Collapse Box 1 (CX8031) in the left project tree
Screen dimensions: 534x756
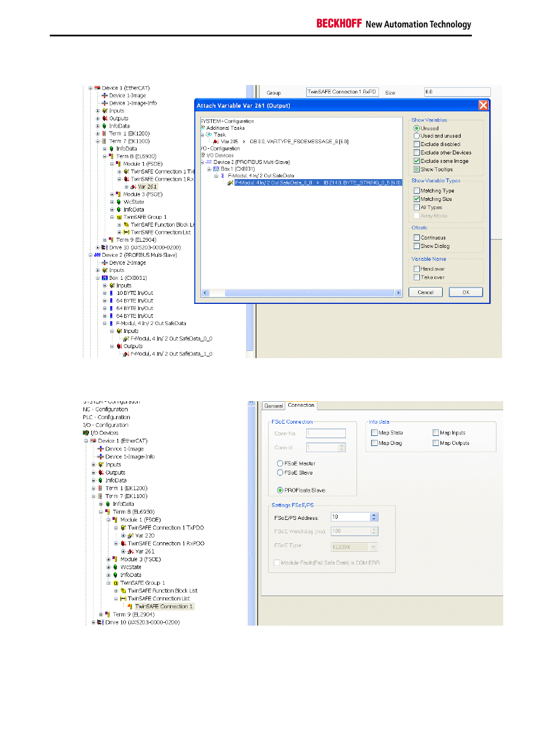97,278
